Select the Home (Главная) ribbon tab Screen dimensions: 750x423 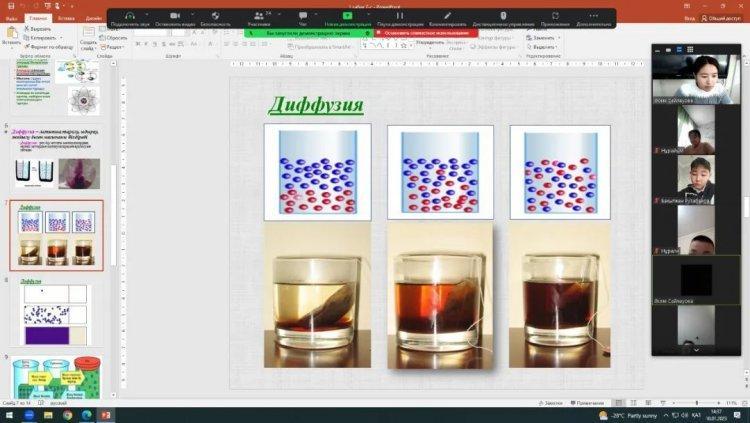click(38, 18)
